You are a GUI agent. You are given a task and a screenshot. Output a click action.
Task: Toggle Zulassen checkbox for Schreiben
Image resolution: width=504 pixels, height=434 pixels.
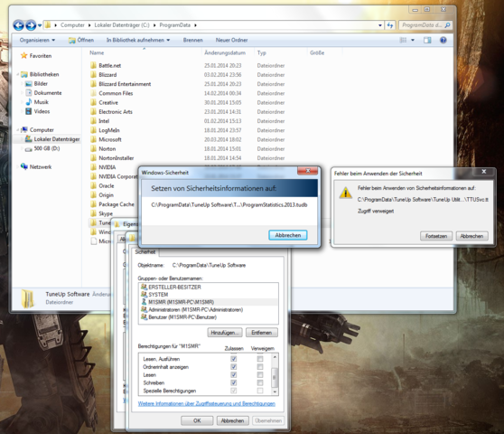(x=234, y=382)
